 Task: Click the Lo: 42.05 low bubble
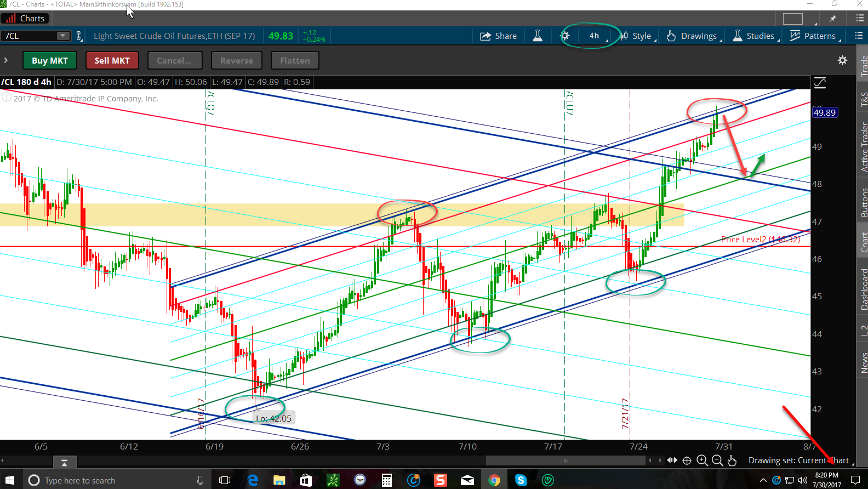click(274, 418)
